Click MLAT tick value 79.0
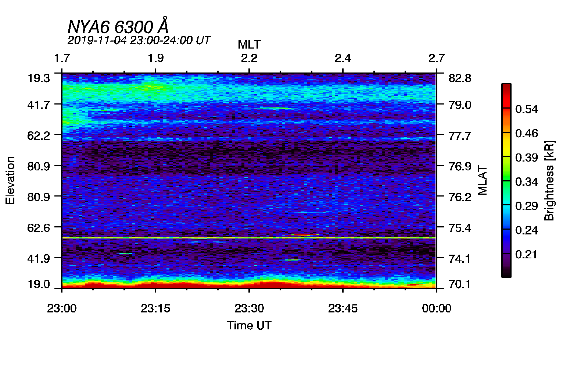The height and width of the screenshot is (368, 588). pos(460,105)
